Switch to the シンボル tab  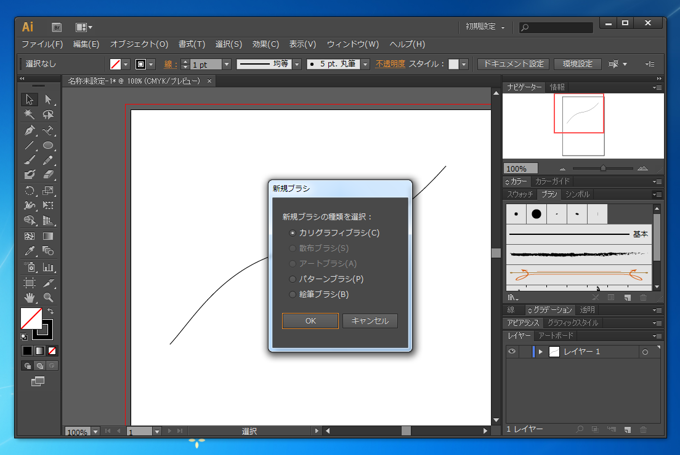point(577,195)
